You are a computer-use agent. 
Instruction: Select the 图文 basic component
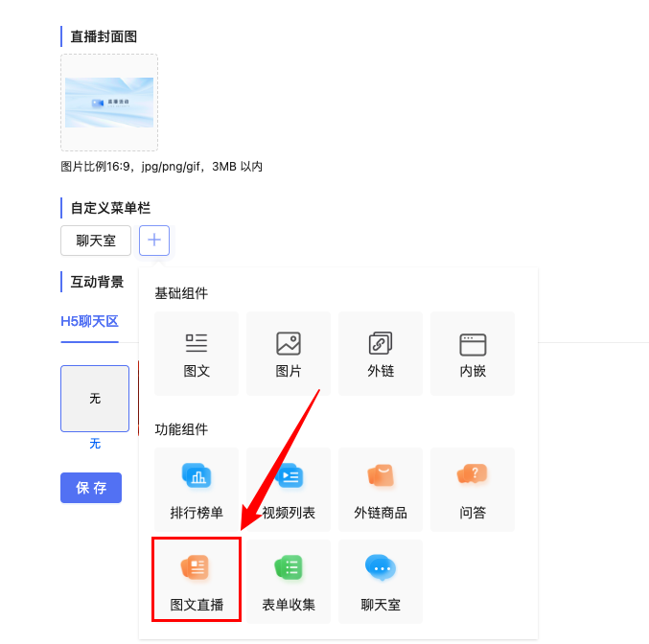[197, 354]
